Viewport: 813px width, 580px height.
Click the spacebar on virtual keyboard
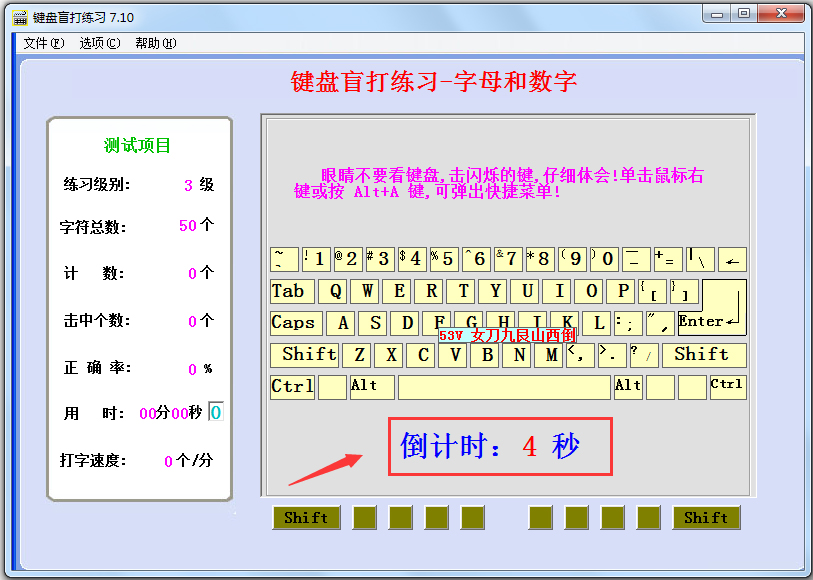click(504, 387)
